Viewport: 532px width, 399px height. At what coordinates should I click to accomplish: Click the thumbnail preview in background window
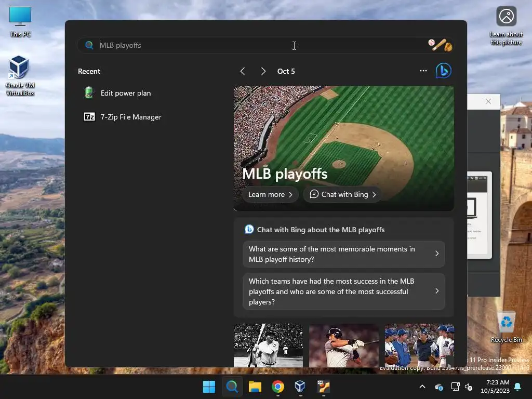[479, 215]
